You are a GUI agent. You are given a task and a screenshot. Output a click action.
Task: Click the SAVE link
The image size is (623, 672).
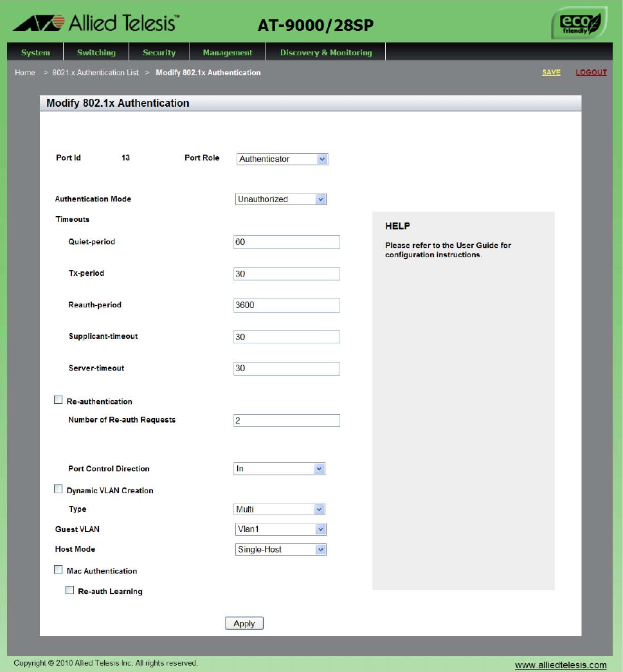point(551,73)
